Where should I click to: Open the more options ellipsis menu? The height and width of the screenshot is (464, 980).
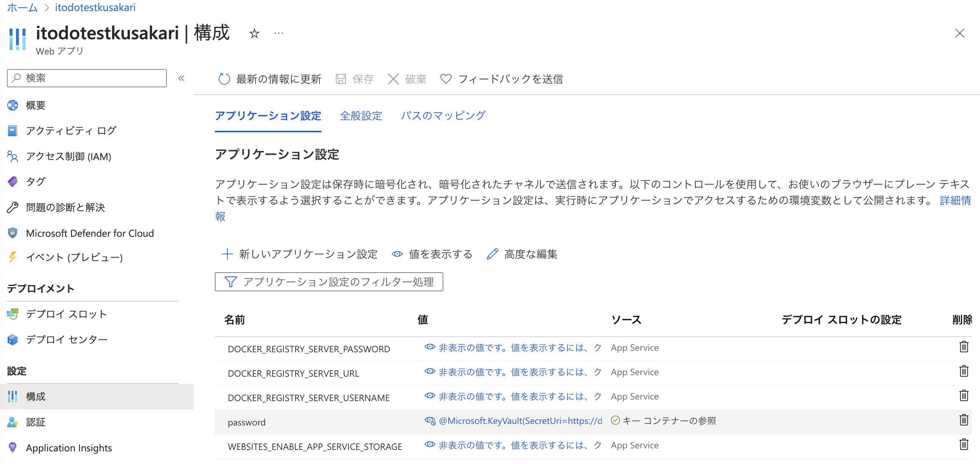[279, 34]
